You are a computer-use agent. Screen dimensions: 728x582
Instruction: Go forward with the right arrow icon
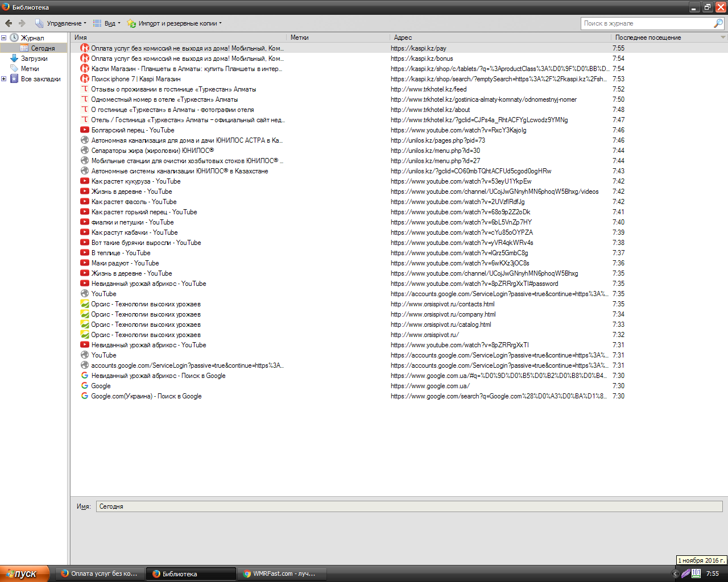click(22, 23)
